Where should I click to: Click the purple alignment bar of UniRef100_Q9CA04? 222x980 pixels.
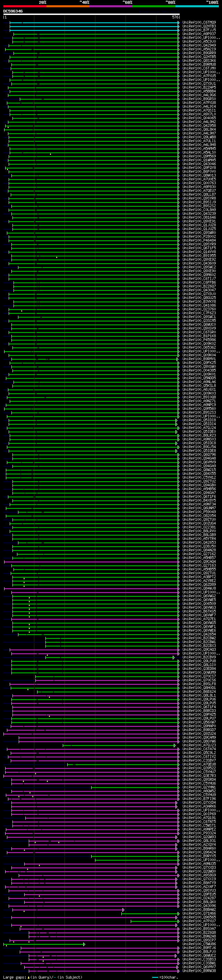[x=92, y=561]
